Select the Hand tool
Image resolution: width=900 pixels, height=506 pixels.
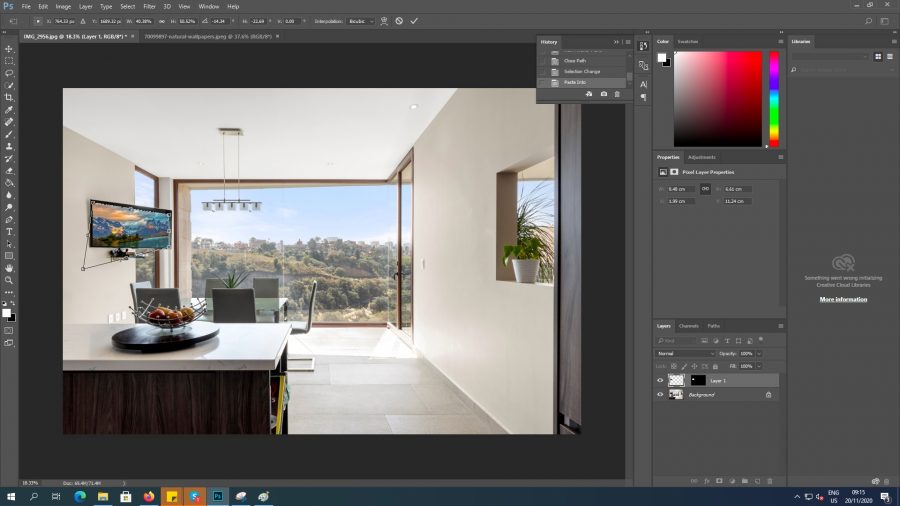[9, 268]
